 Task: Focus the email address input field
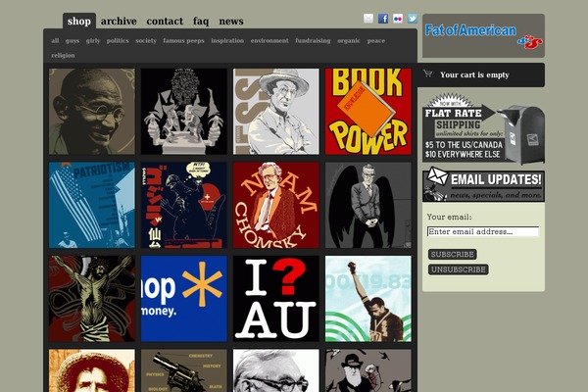coord(483,231)
